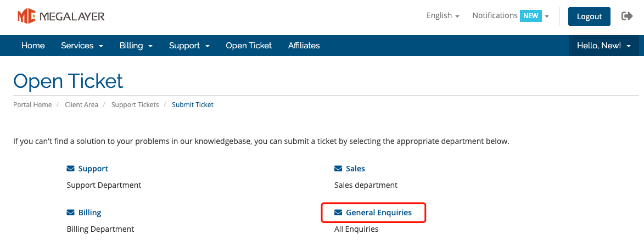Viewport: 644px width, 251px height.
Task: Open the Hello, New! account dropdown
Action: [604, 46]
